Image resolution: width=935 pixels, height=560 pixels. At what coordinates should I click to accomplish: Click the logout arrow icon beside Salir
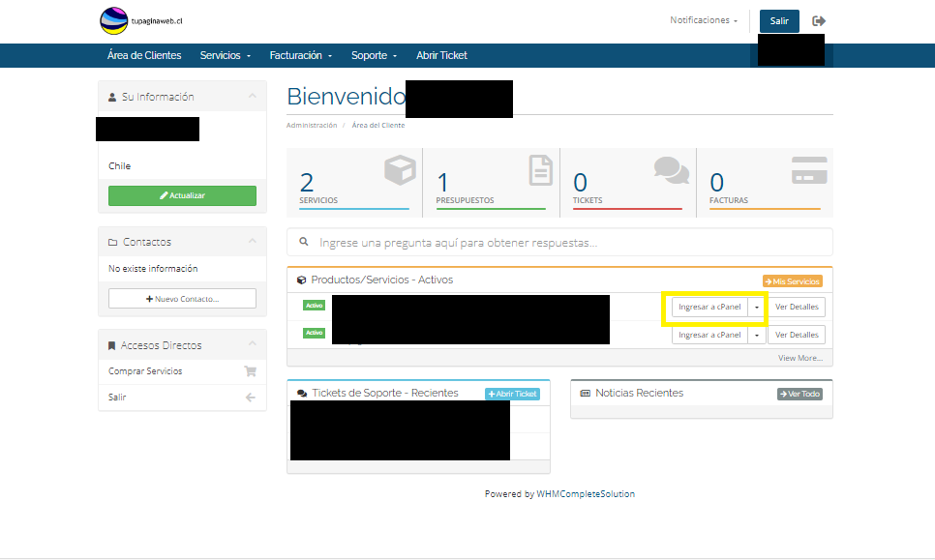(819, 21)
